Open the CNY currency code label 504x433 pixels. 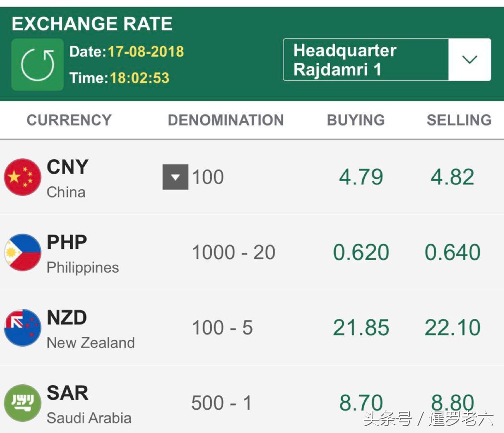pyautogui.click(x=67, y=167)
